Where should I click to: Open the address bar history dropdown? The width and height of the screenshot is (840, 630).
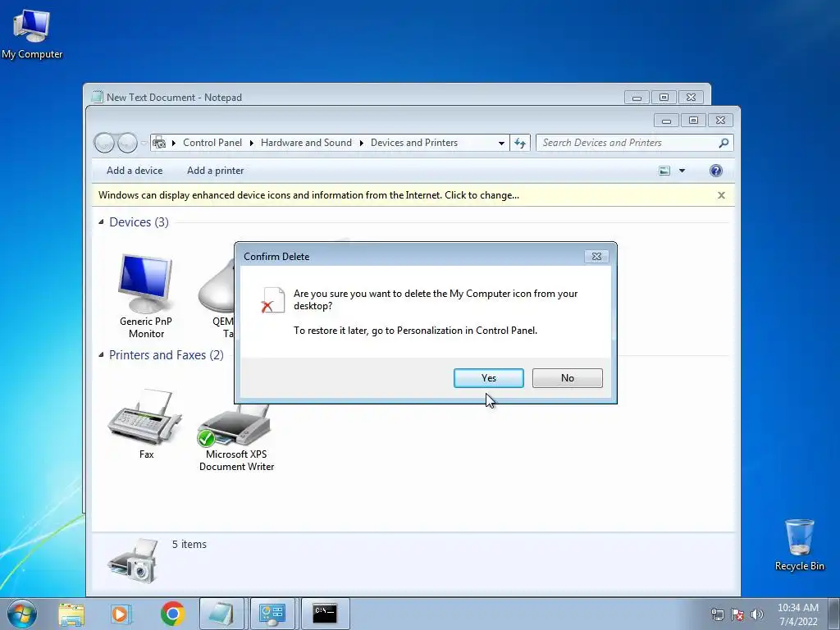click(501, 143)
